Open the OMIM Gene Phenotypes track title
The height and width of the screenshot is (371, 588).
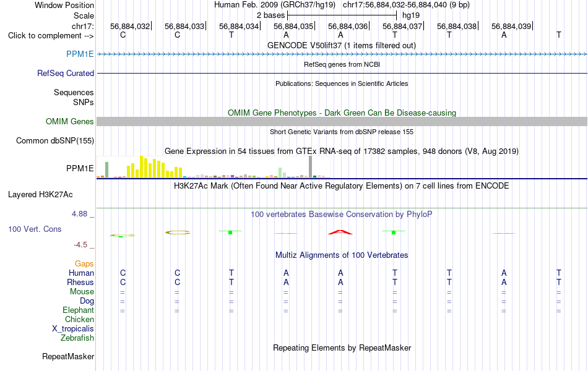pyautogui.click(x=342, y=113)
